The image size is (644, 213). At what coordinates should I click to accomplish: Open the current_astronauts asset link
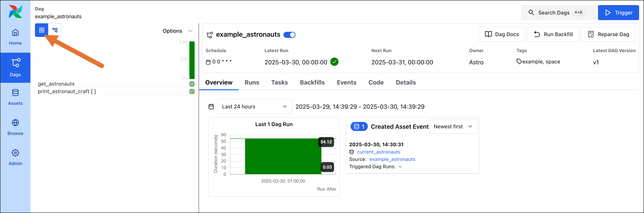pos(379,152)
